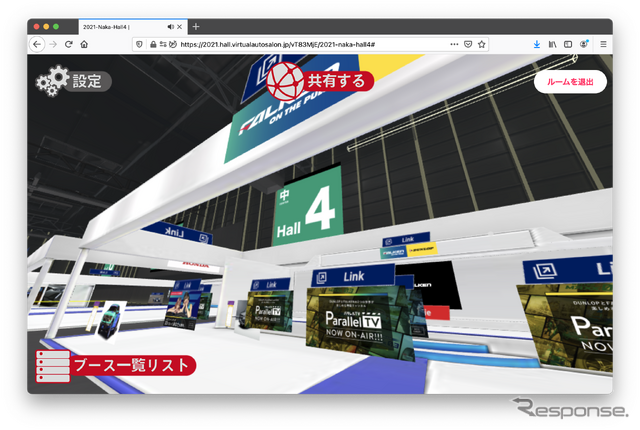
Task: Click the browser Forward arrow
Action: (53, 44)
